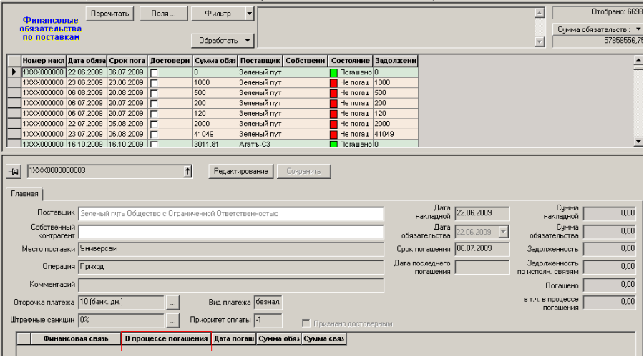Sort by the Номер накл column header

(x=44, y=61)
